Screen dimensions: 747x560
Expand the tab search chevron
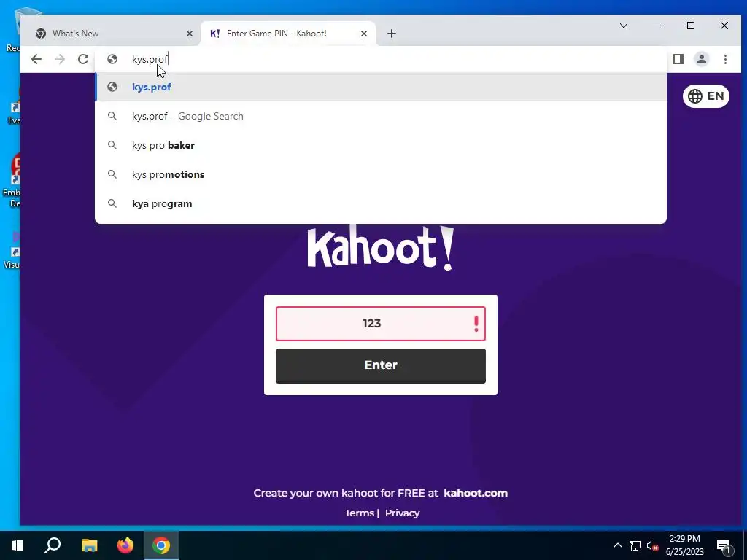(624, 26)
